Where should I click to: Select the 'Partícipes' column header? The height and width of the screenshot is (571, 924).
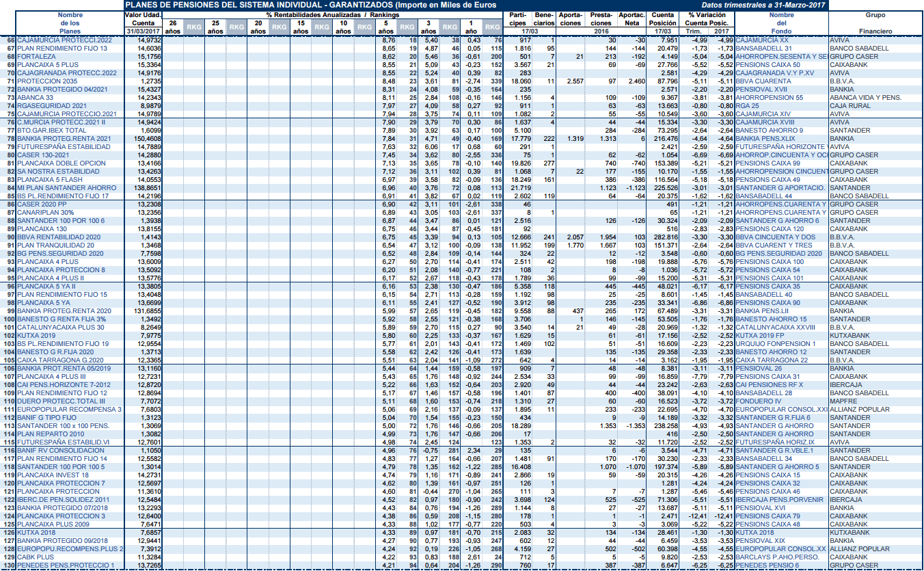pyautogui.click(x=517, y=19)
